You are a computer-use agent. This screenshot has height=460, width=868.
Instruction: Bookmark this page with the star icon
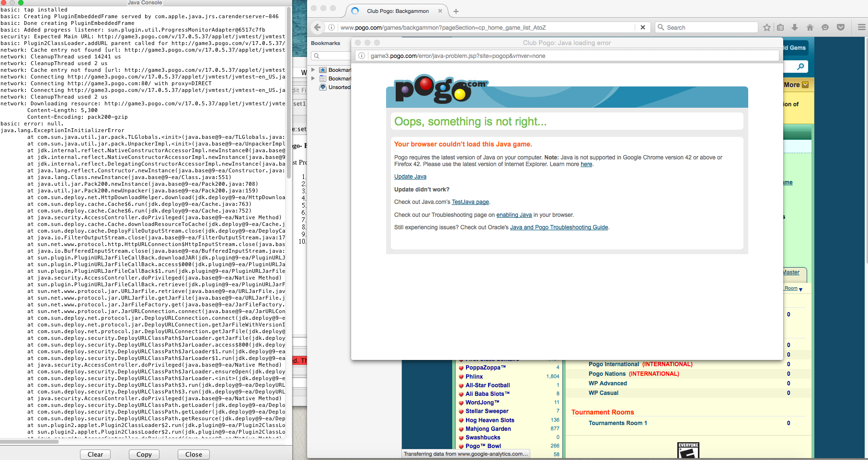(767, 27)
